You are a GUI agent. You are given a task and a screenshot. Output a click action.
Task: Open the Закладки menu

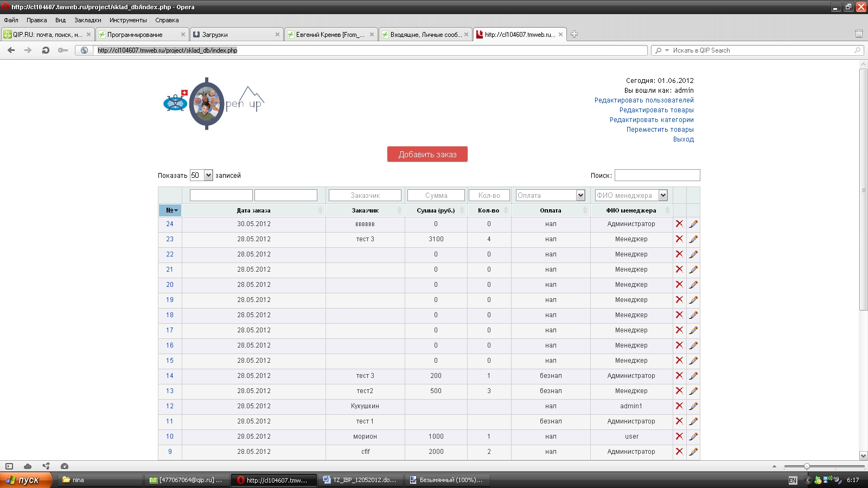88,20
